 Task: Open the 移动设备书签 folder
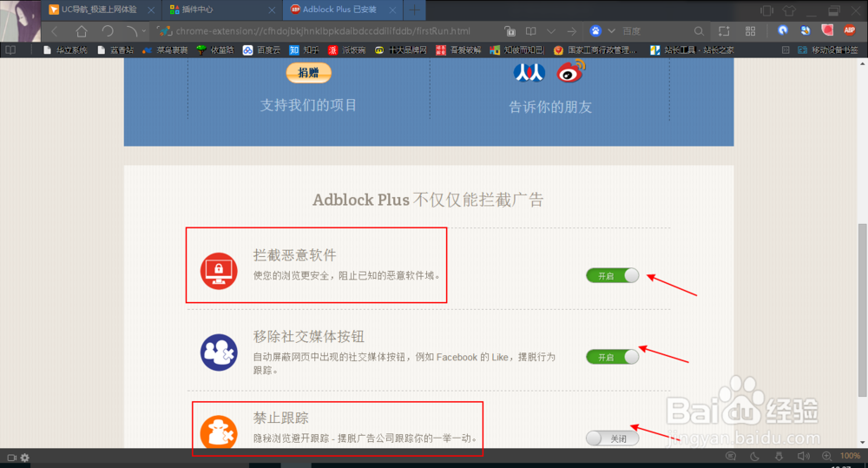coord(828,49)
